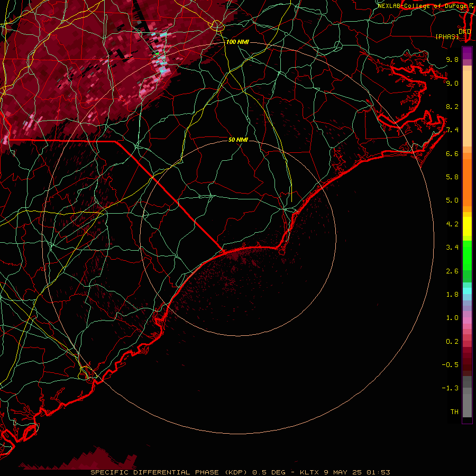Screen dimensions: 476x476
Task: Click the "9.0" color scale value
Action: pos(452,83)
